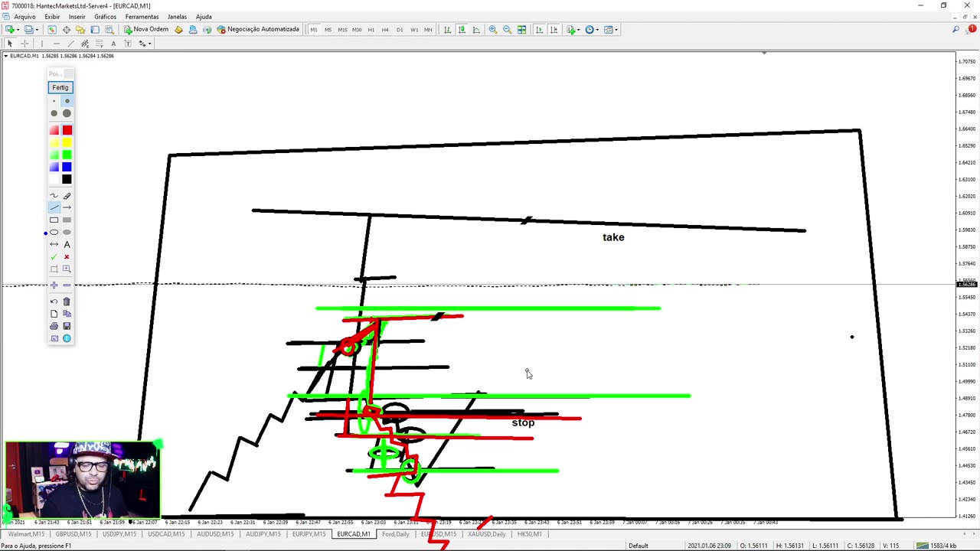Select the double-headed arrow tool

pyautogui.click(x=54, y=244)
